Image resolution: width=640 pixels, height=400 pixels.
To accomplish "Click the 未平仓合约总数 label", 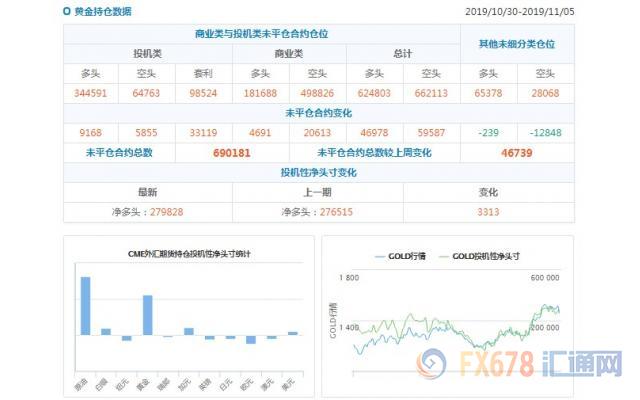I will 119,153.
